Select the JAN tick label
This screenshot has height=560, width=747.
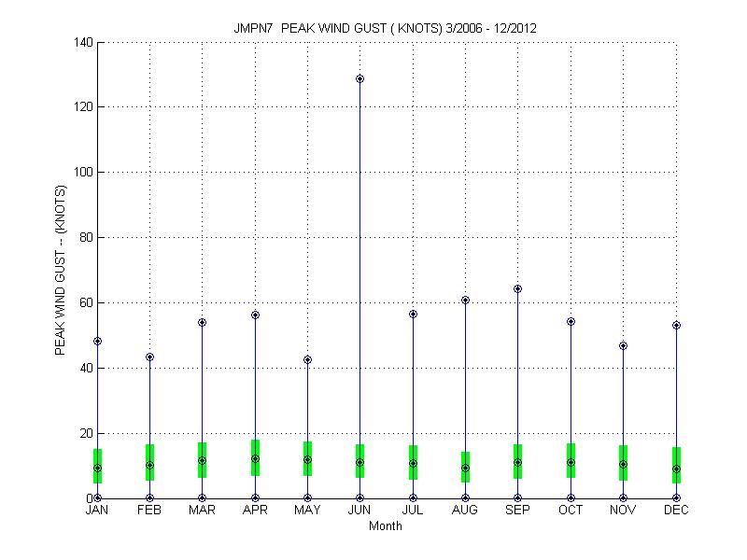click(97, 511)
